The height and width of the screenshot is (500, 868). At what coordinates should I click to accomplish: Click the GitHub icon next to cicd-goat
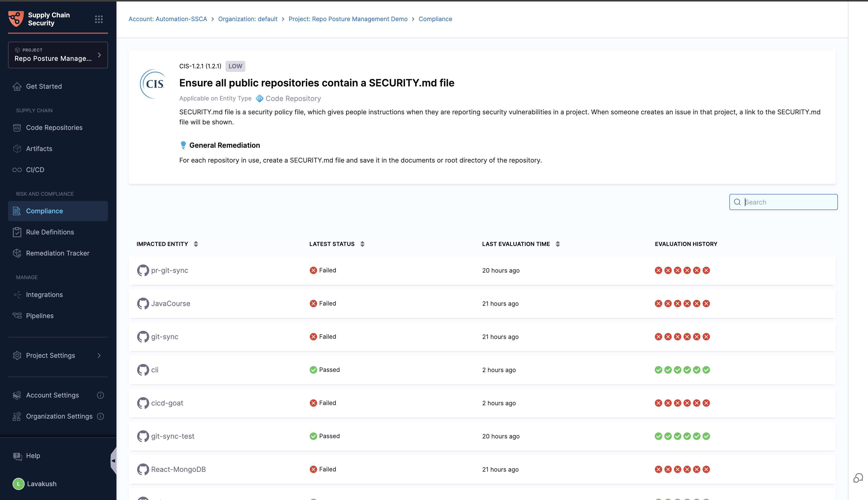click(143, 403)
